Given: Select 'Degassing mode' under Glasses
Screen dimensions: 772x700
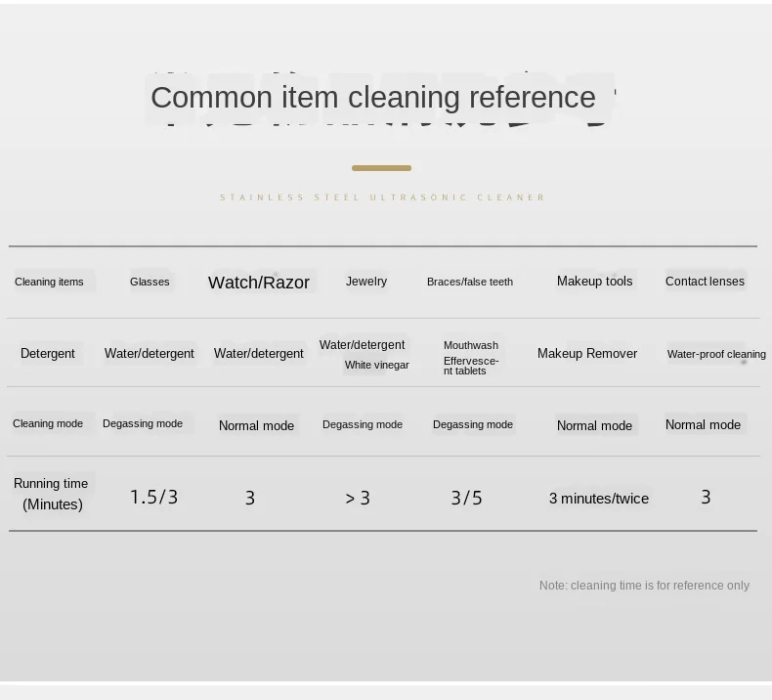Looking at the screenshot, I should pyautogui.click(x=143, y=423).
